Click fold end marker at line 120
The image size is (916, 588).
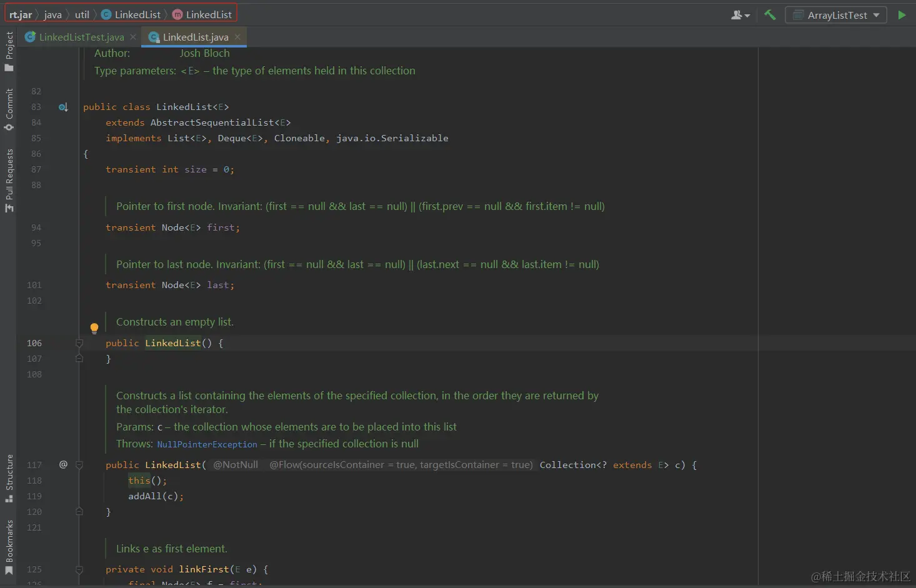point(79,512)
